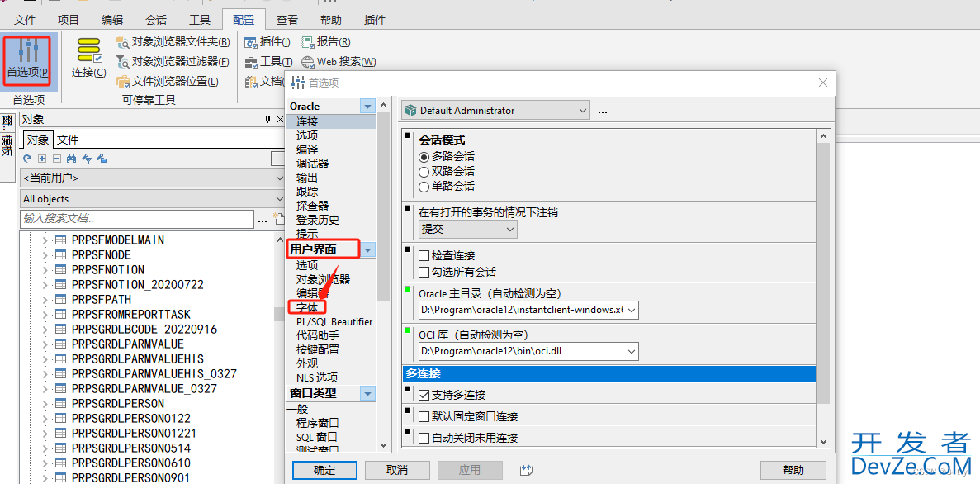Image resolution: width=980 pixels, height=484 pixels.
Task: Click the ellipsis next to Default Administrator
Action: pos(603,111)
